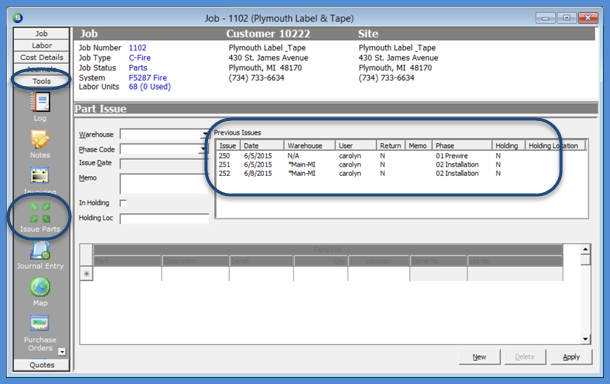This screenshot has width=610, height=384.
Task: Click the 68 (0 Used) labor units
Action: 150,87
